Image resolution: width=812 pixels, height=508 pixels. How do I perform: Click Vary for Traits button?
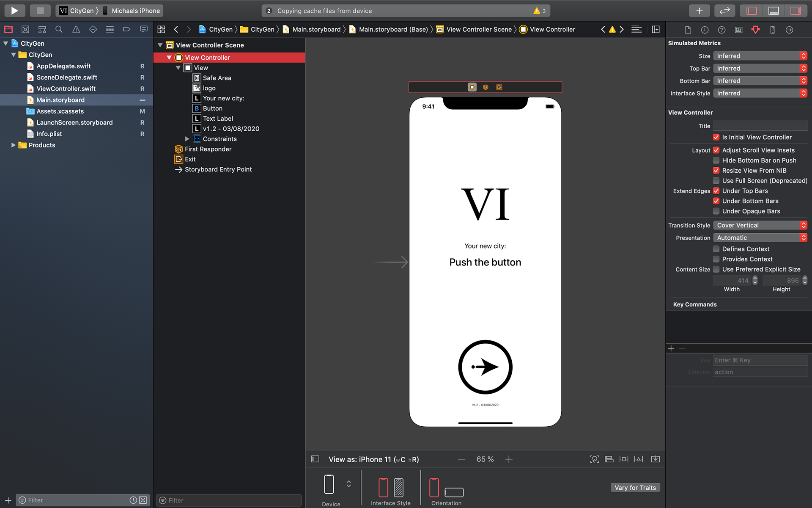click(x=635, y=488)
